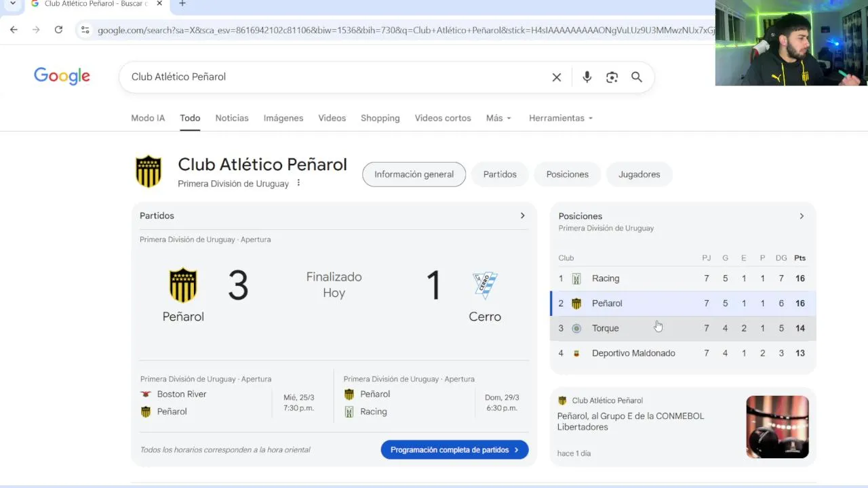Open the tab search dropdown arrow
The height and width of the screenshot is (488, 868).
[x=12, y=4]
